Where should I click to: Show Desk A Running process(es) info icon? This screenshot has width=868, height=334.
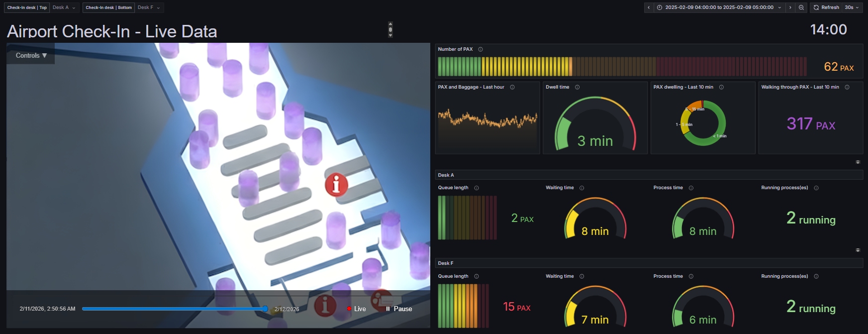[816, 188]
